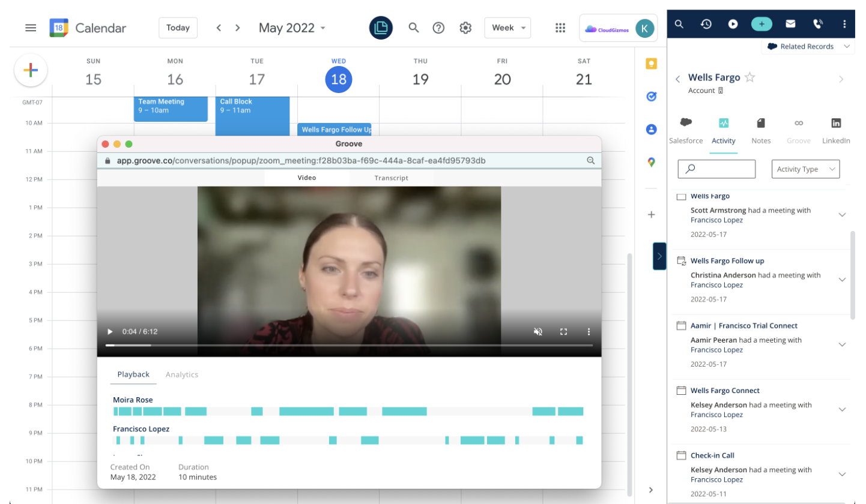Select the Playback tab
Image resolution: width=866 pixels, height=504 pixels.
[133, 374]
